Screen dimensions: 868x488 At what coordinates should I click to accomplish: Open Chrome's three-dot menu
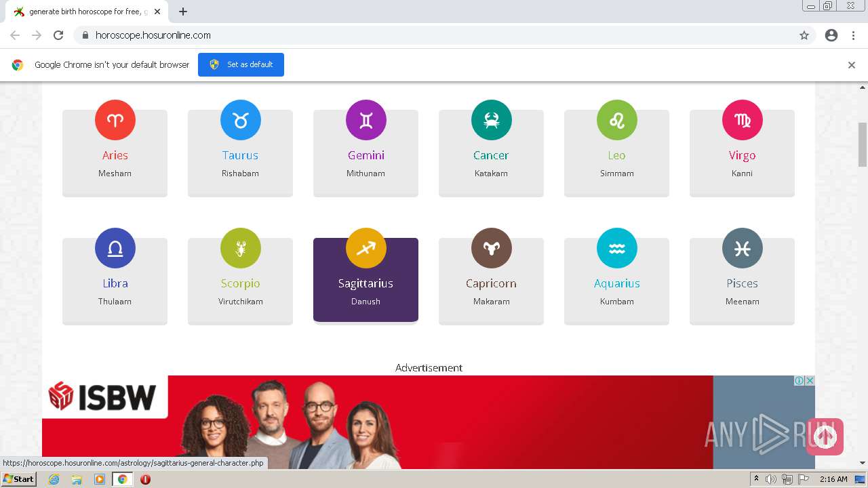853,35
